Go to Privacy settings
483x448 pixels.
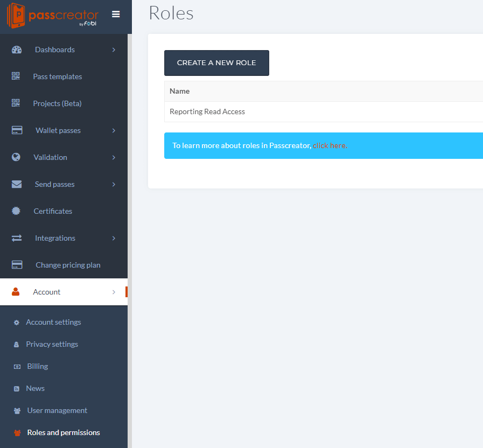[x=52, y=344]
